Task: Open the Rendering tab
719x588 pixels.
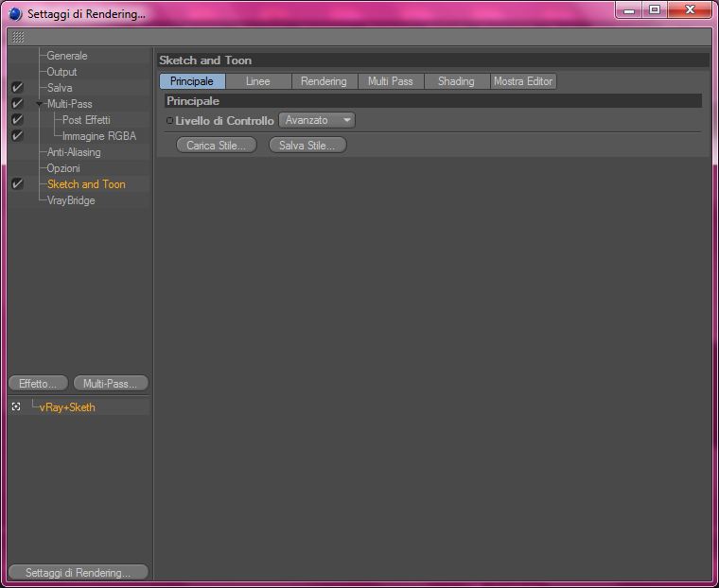Action: pyautogui.click(x=324, y=81)
